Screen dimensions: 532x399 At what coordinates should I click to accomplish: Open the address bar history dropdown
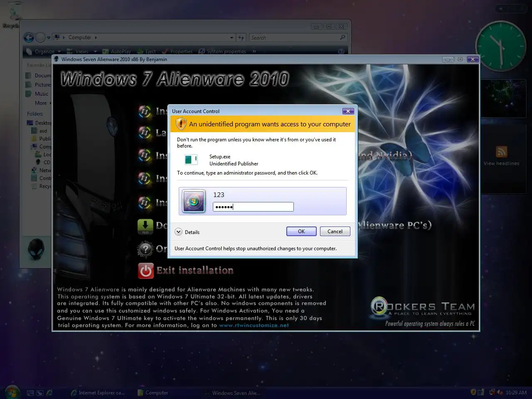point(232,38)
